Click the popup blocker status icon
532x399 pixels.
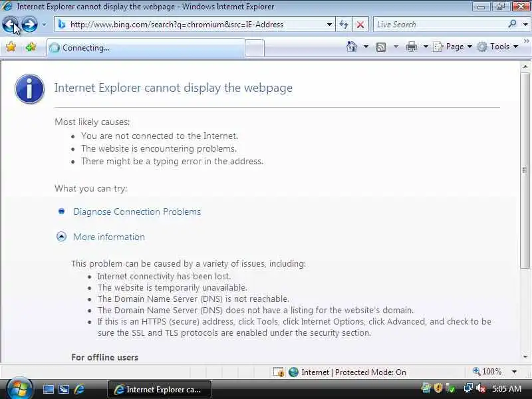(x=279, y=372)
